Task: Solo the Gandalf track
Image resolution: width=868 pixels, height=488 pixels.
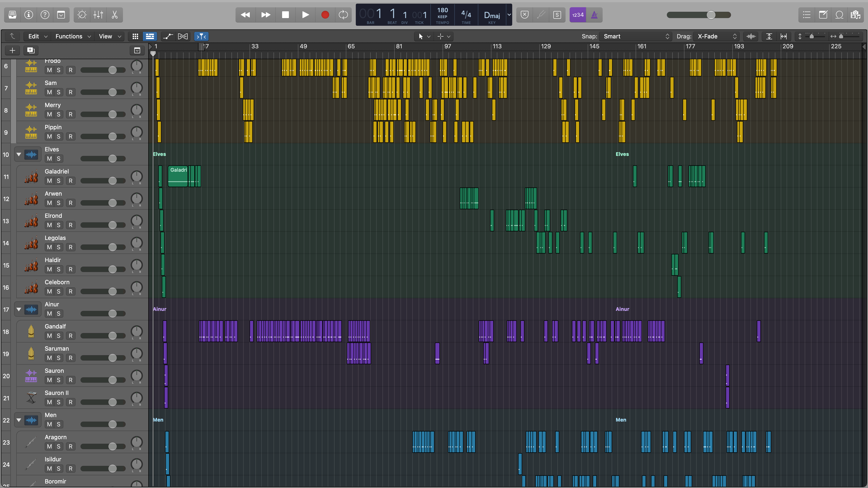Action: (59, 336)
